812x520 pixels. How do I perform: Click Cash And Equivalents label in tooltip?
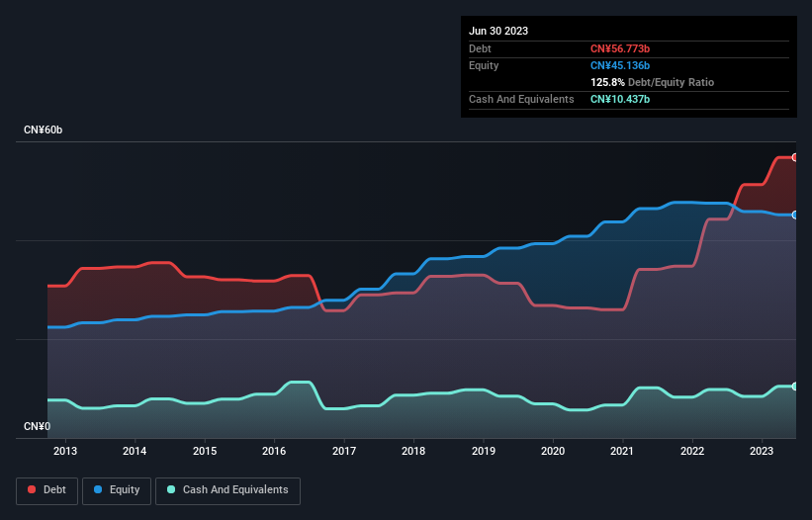coord(521,99)
